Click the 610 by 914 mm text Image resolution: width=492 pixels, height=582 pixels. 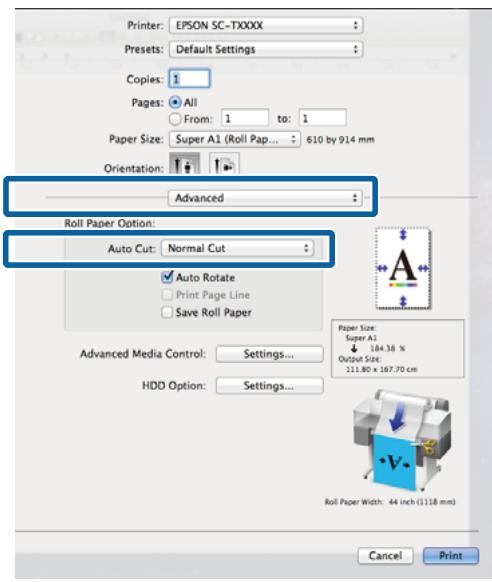[x=340, y=140]
